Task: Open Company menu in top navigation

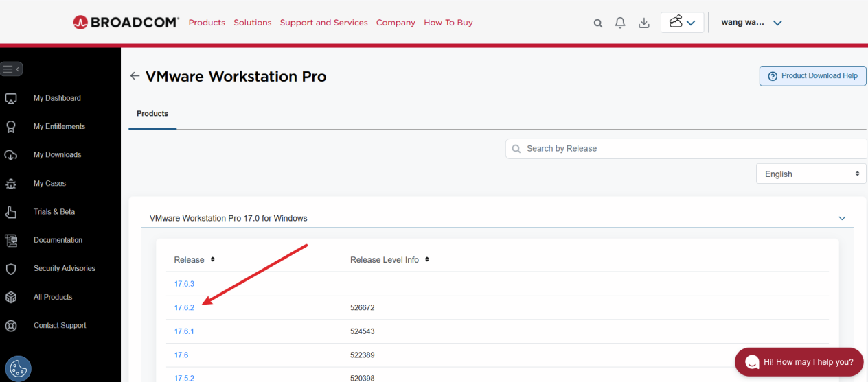Action: point(396,23)
